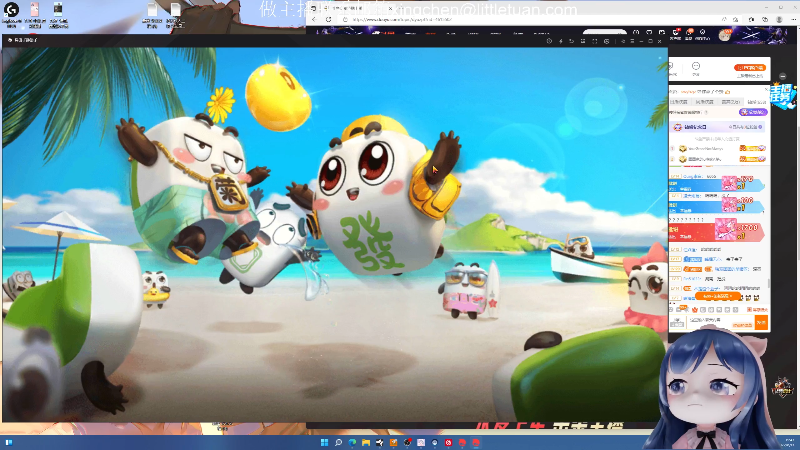Open File Explorer from taskbar
Image resolution: width=800 pixels, height=450 pixels.
click(366, 442)
